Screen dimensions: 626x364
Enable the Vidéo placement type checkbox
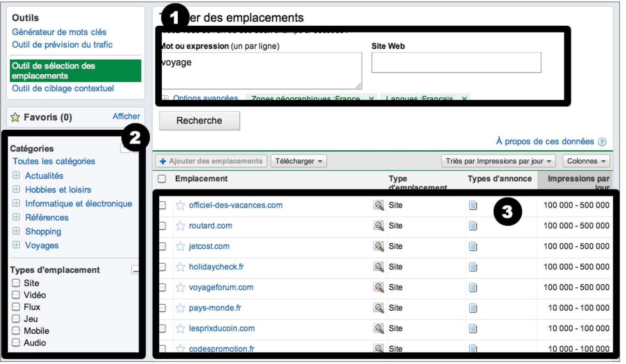pos(16,295)
